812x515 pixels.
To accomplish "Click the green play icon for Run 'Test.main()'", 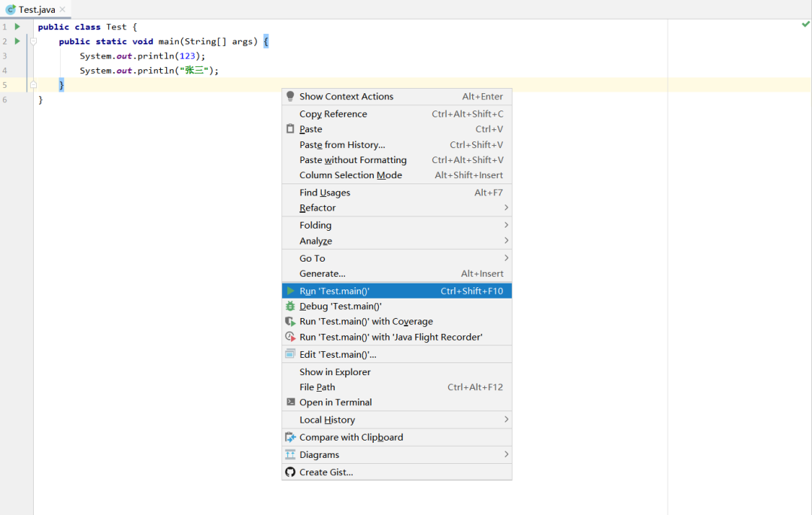I will 290,291.
